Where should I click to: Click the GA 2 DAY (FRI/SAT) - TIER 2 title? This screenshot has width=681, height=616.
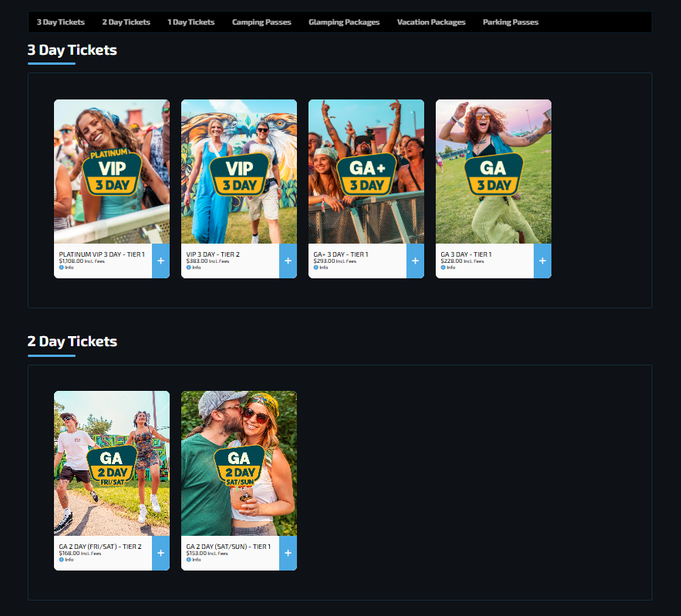tap(100, 547)
